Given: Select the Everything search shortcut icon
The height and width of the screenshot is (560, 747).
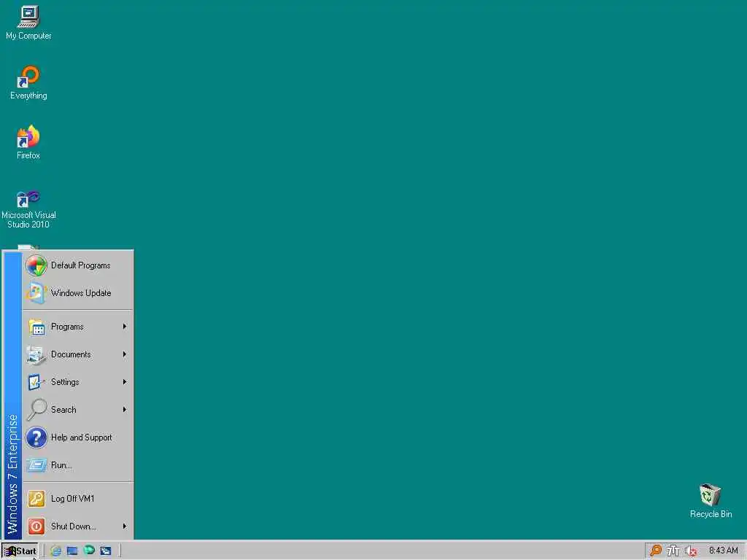Looking at the screenshot, I should tap(28, 82).
